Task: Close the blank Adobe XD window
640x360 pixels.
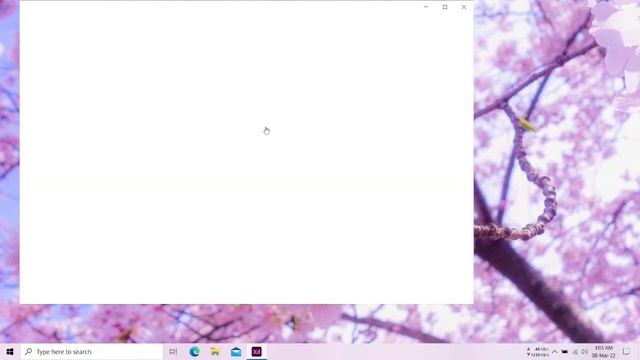Action: [x=464, y=7]
